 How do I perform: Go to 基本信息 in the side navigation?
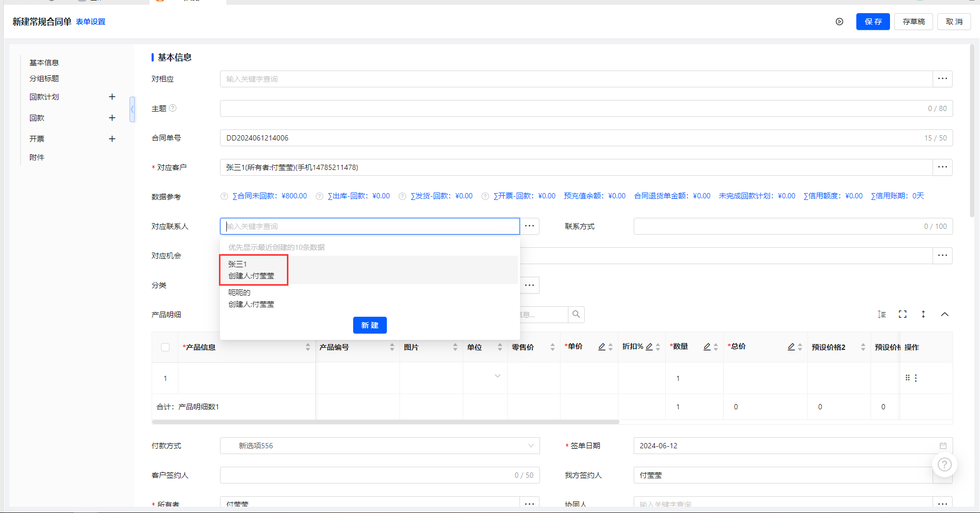(x=44, y=63)
